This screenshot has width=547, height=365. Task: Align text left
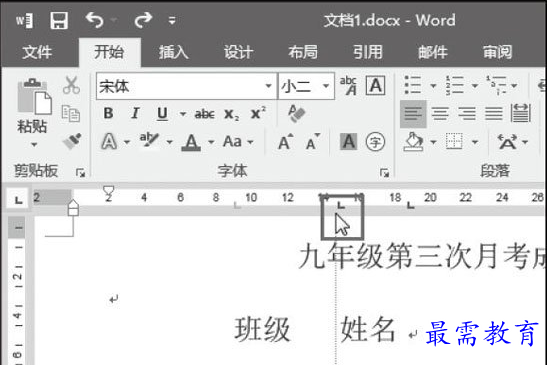[x=413, y=114]
